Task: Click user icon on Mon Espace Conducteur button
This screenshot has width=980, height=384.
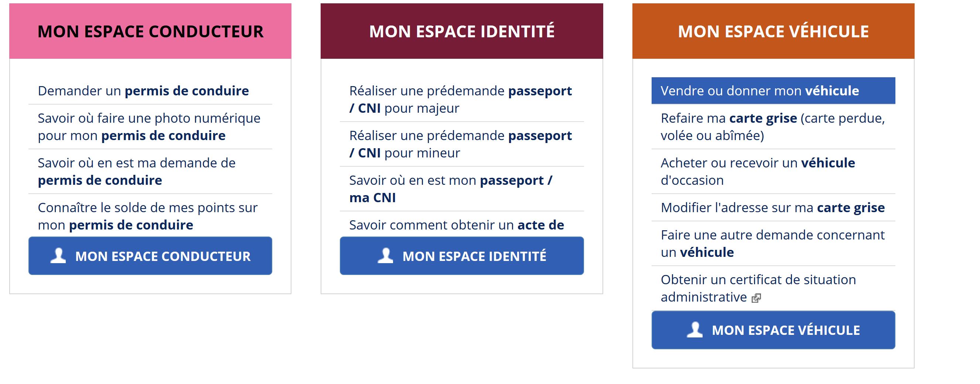Action: click(58, 256)
